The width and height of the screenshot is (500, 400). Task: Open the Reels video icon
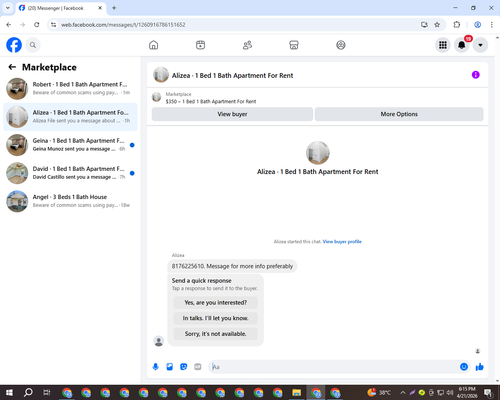click(x=200, y=45)
